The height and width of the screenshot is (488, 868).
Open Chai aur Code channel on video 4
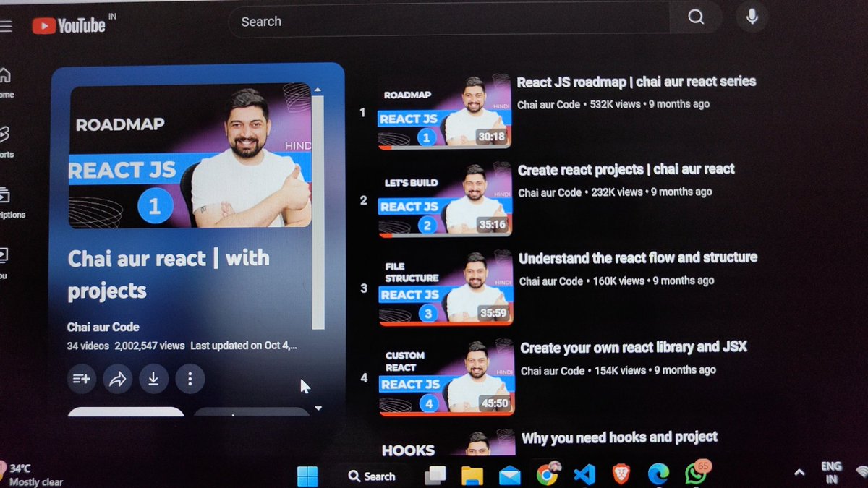[x=553, y=370]
